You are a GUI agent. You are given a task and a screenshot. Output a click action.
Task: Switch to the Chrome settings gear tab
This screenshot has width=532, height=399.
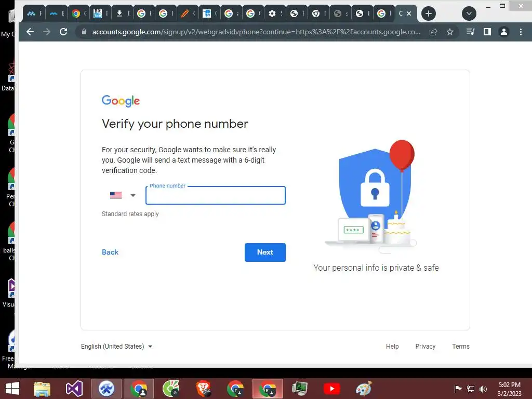coord(275,14)
